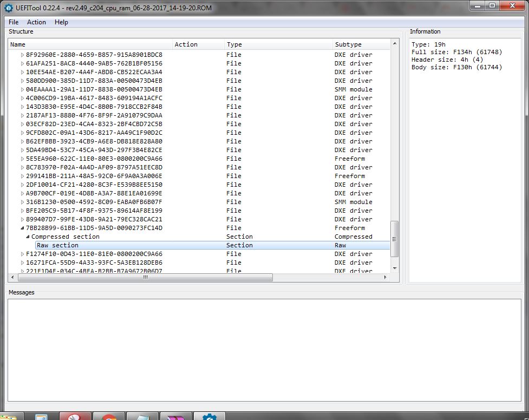This screenshot has width=529, height=420.
Task: Open the Action menu
Action: tap(36, 22)
